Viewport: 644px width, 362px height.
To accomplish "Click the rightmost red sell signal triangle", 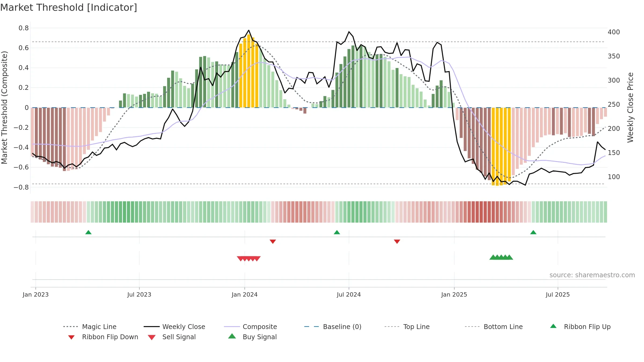I will [257, 258].
